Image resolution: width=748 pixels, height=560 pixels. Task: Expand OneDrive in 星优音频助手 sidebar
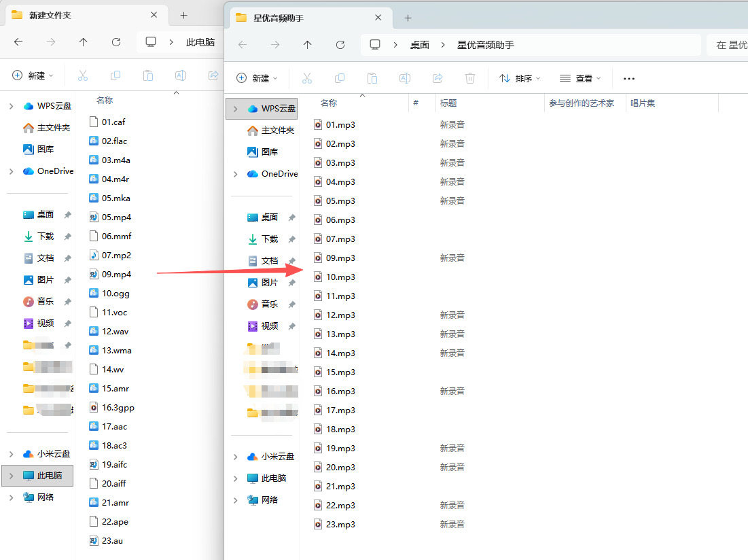pos(235,174)
